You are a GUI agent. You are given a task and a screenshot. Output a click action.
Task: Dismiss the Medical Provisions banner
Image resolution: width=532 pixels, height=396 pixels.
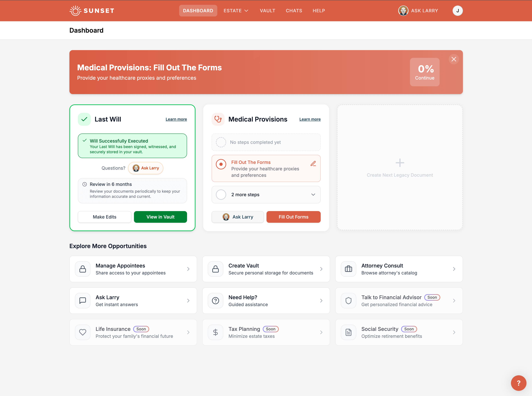coord(454,59)
